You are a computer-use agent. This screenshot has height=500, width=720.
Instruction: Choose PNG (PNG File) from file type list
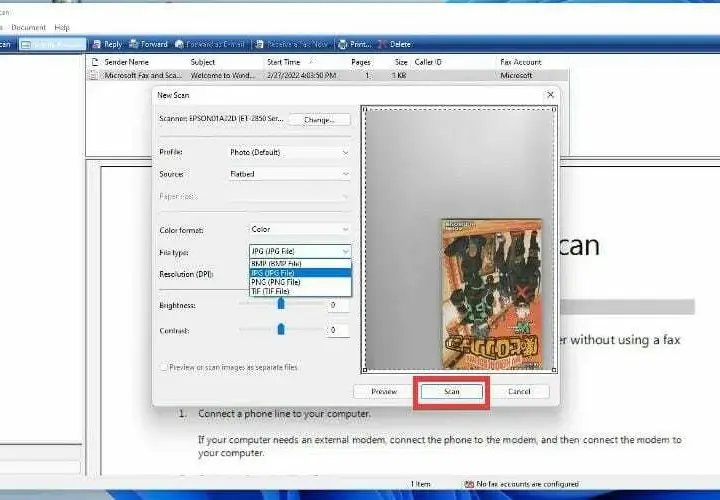(x=300, y=282)
